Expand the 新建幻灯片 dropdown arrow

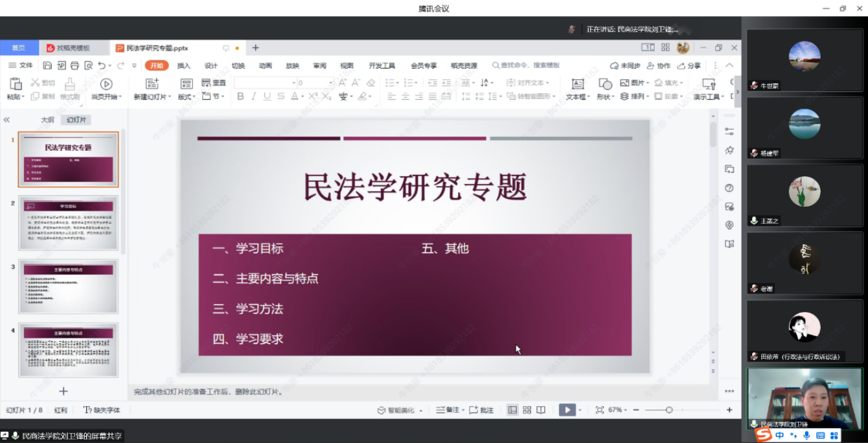pos(170,97)
